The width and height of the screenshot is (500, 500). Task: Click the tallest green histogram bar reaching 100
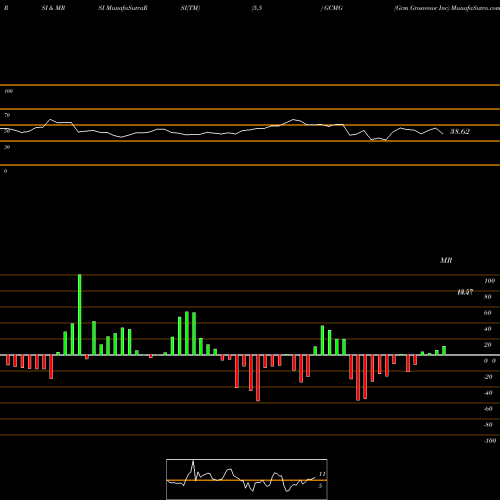[80, 315]
